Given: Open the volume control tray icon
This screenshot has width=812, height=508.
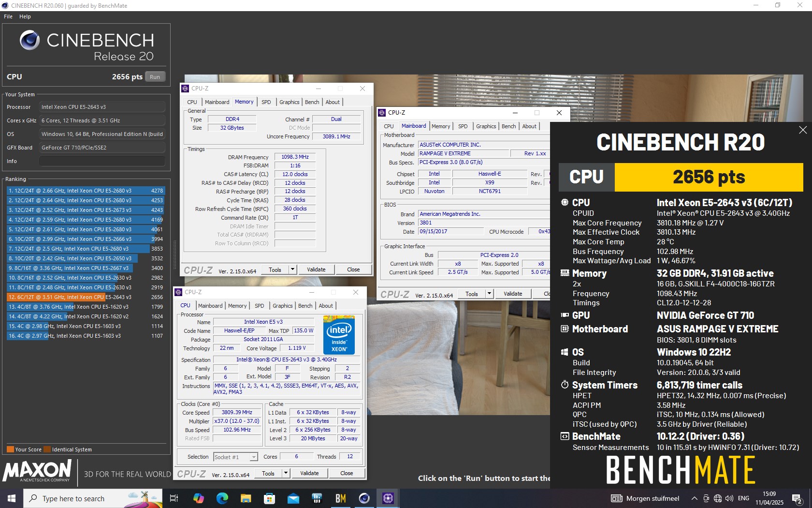Looking at the screenshot, I should (729, 498).
